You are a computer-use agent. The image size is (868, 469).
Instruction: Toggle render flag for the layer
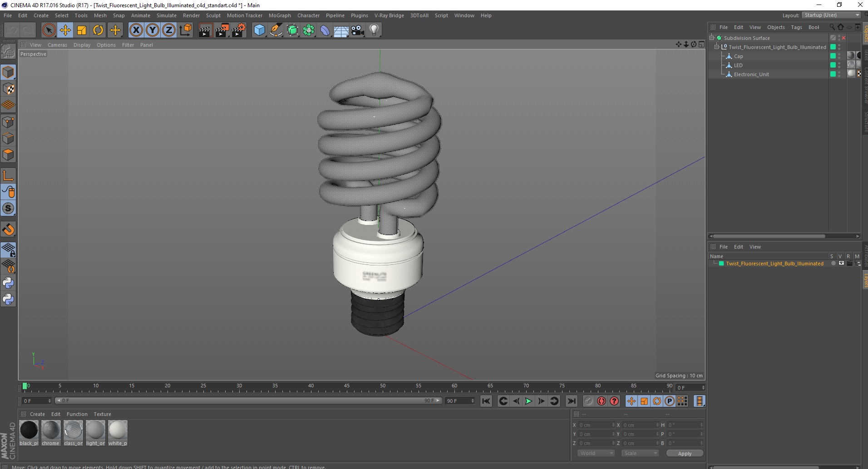(849, 263)
